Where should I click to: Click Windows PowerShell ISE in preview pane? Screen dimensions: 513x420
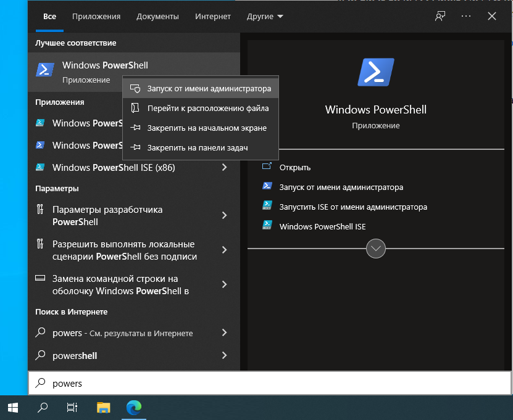point(323,226)
